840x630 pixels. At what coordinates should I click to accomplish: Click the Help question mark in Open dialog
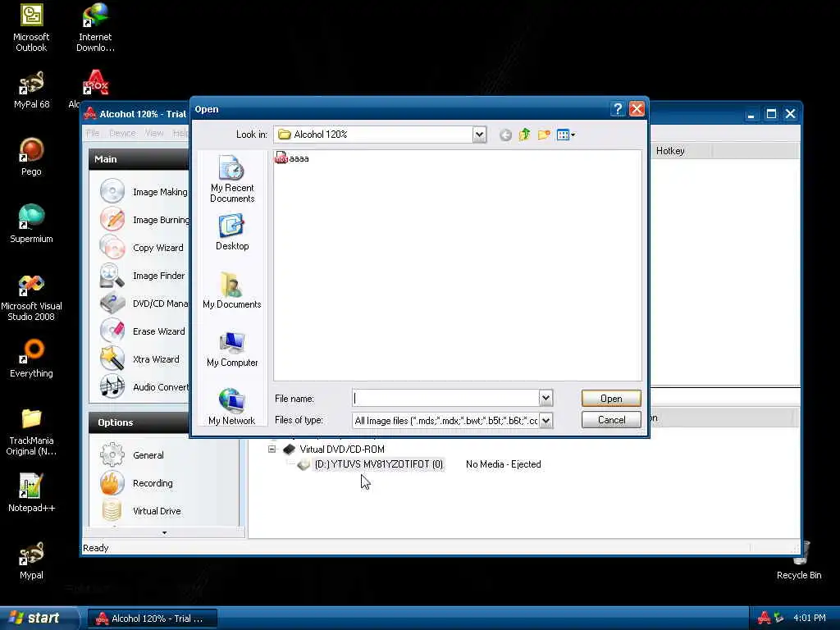[x=617, y=109]
